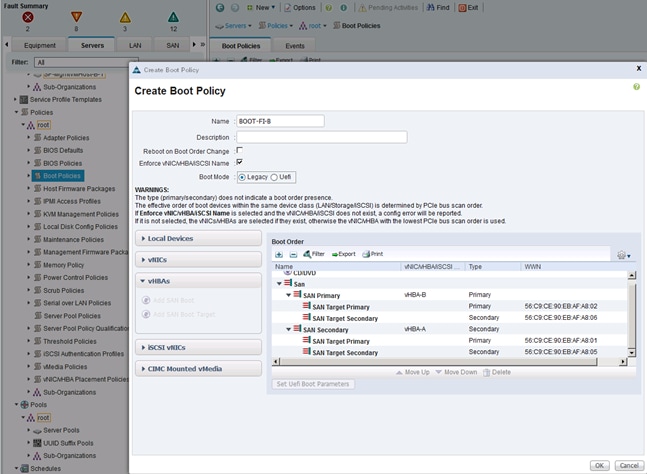Image resolution: width=647 pixels, height=474 pixels.
Task: Collapse the vHBAs section
Action: [x=198, y=281]
